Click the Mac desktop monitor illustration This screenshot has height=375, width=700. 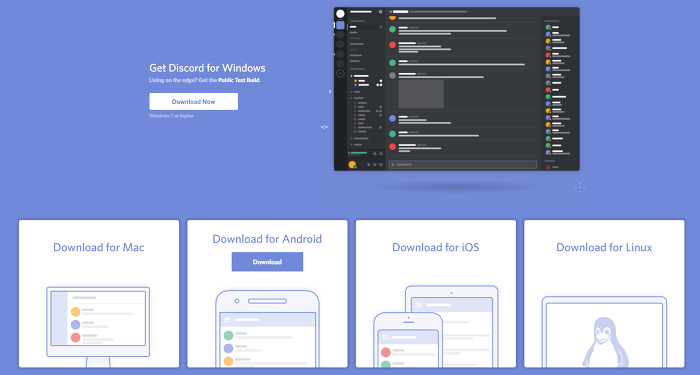[x=98, y=326]
